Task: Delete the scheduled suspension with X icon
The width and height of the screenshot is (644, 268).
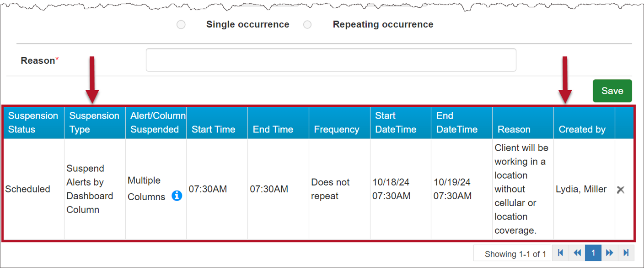Action: click(x=620, y=190)
